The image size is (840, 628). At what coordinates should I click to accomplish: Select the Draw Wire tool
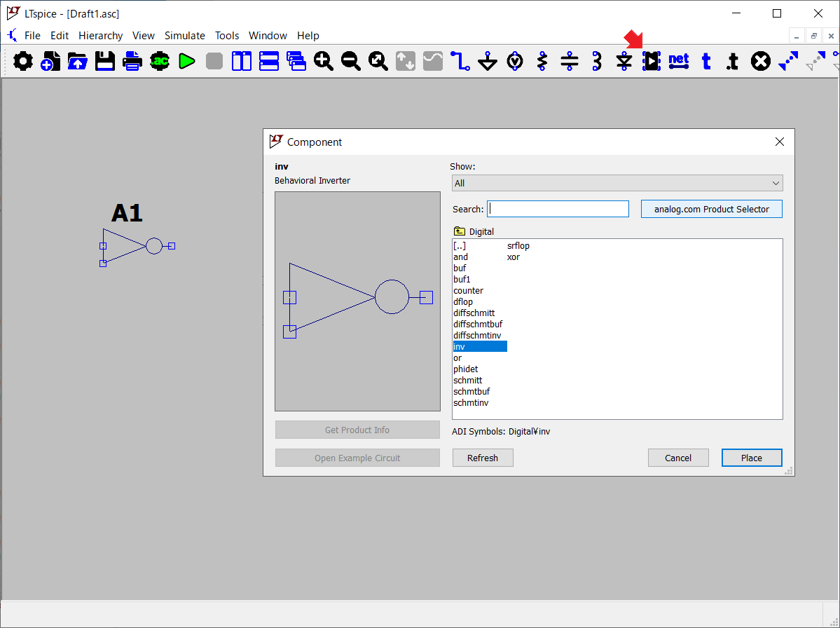tap(460, 62)
